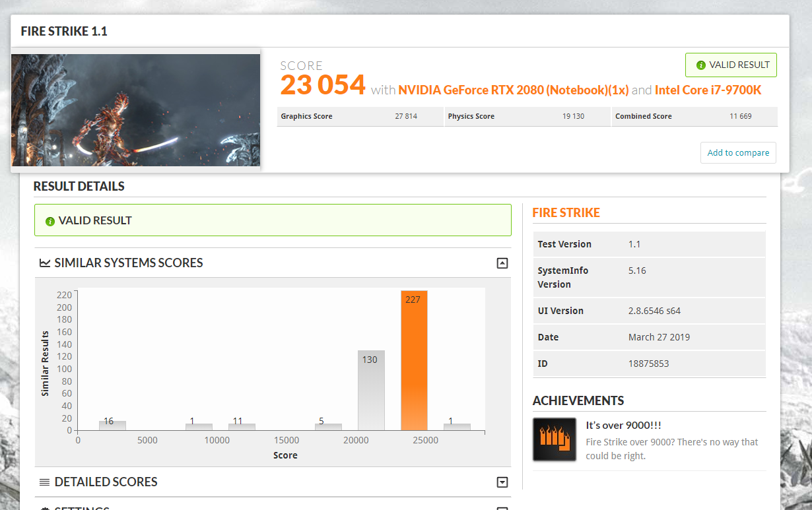Click the Physics Score label

tap(471, 116)
